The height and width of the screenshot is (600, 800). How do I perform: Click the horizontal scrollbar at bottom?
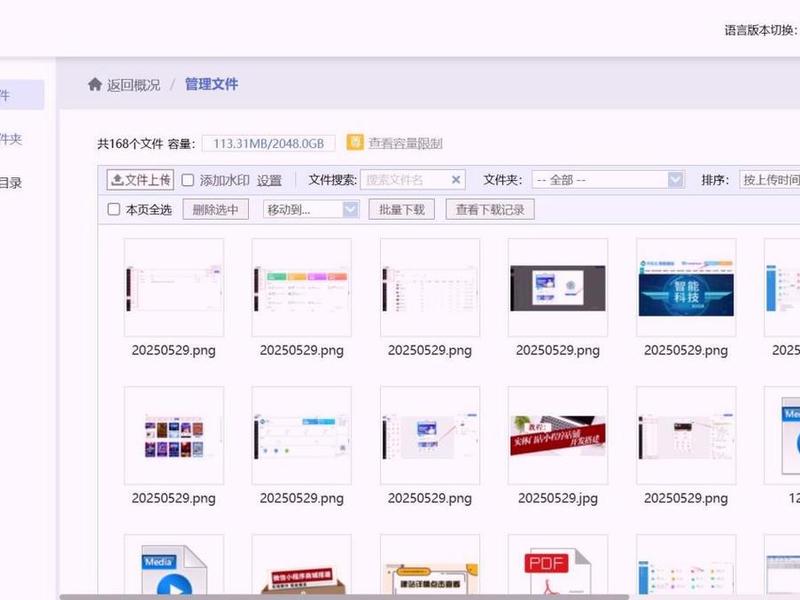(344, 597)
